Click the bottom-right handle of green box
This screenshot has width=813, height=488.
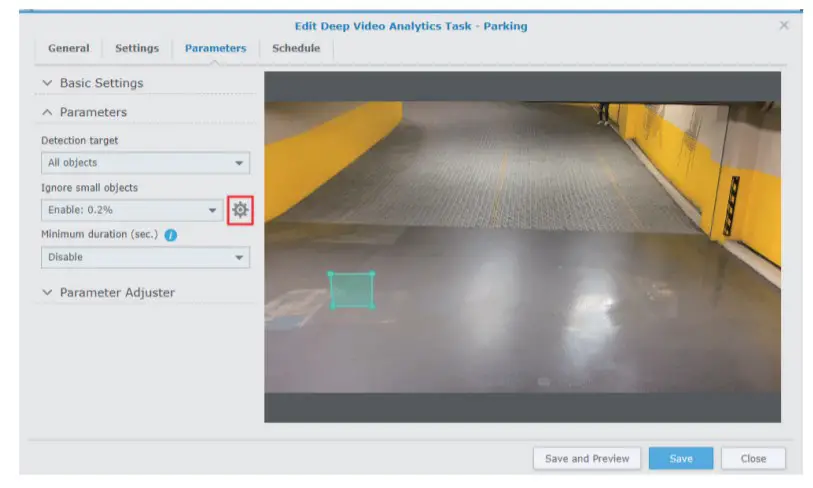pyautogui.click(x=373, y=307)
